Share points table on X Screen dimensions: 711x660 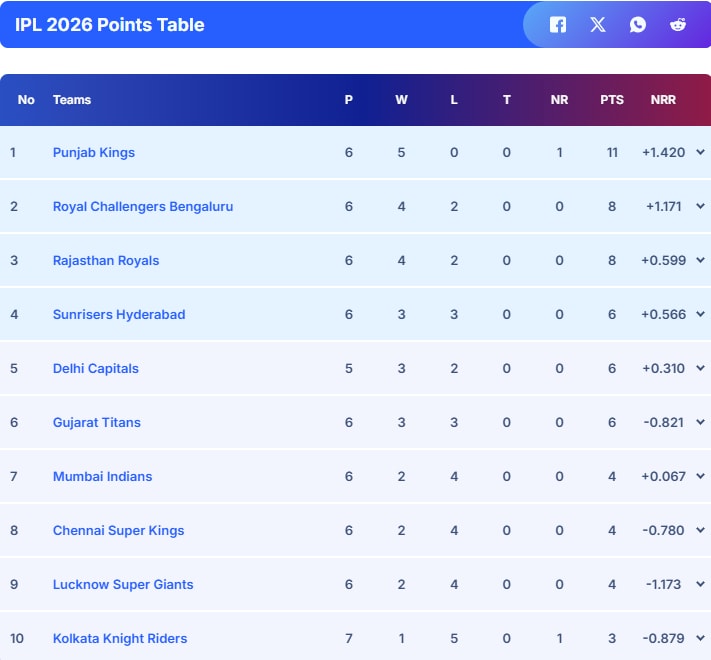coord(598,25)
